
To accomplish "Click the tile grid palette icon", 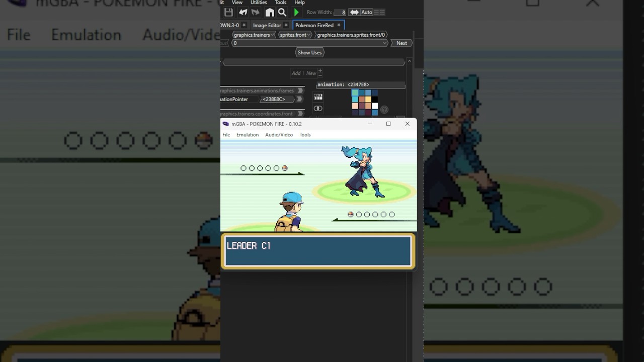I will pos(318,97).
